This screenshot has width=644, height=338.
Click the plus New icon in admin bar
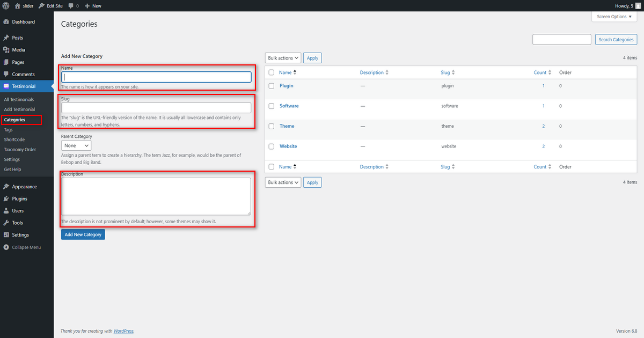(87, 6)
